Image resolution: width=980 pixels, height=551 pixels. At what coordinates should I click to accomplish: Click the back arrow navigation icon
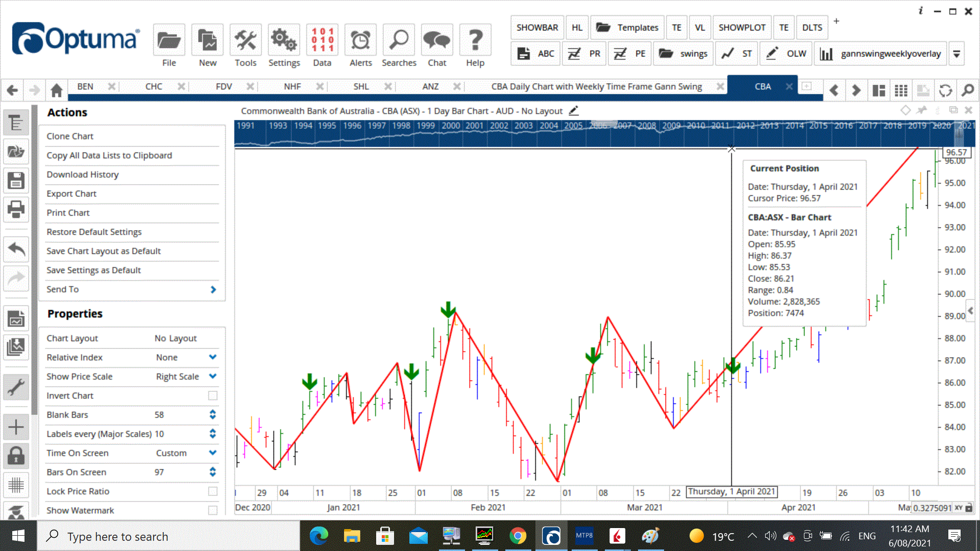pos(12,90)
